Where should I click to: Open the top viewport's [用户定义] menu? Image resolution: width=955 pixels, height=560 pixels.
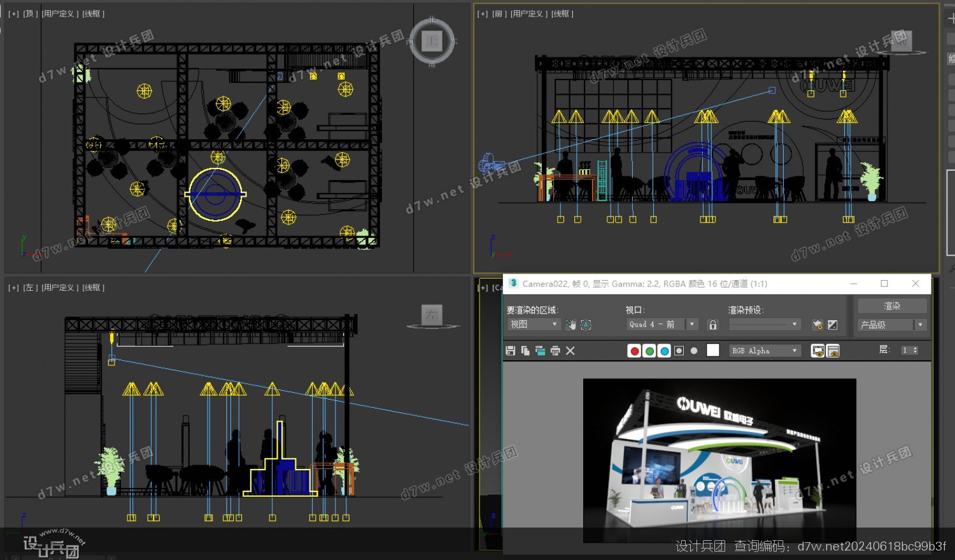60,14
